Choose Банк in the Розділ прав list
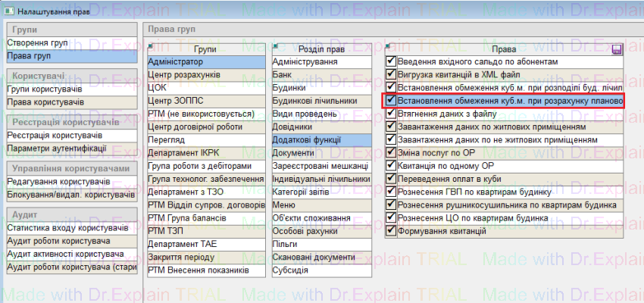This screenshot has height=303, width=644. coord(283,74)
